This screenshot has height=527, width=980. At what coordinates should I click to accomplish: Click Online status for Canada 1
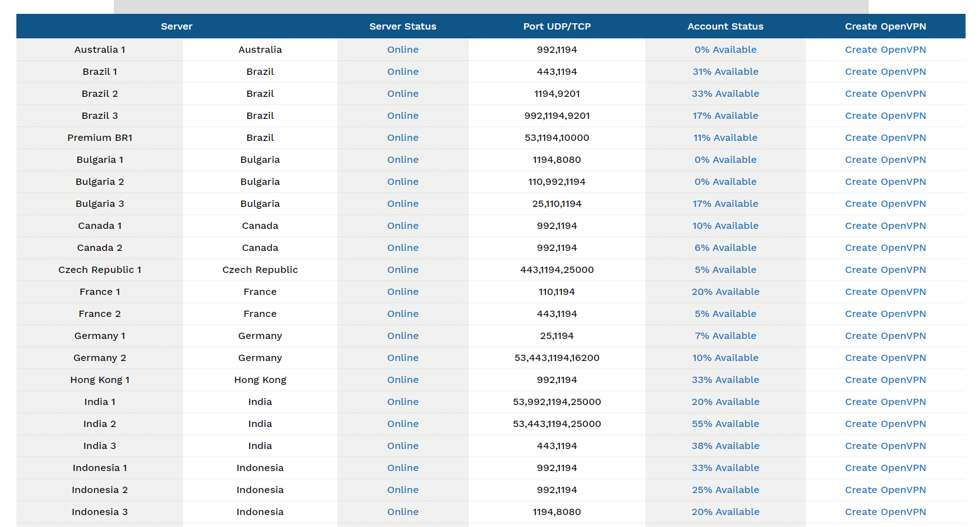pyautogui.click(x=403, y=226)
